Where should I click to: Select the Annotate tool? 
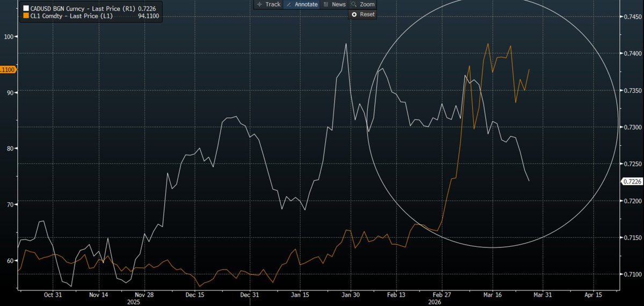click(302, 4)
